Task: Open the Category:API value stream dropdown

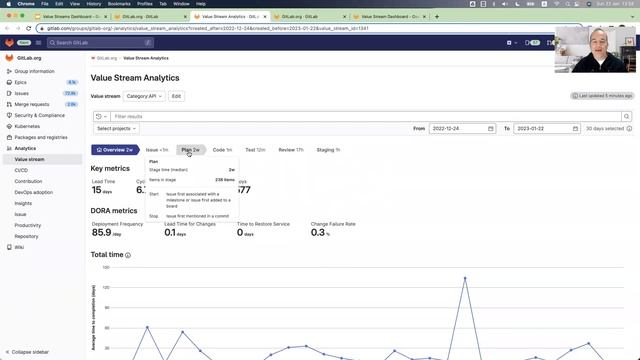Action: [144, 96]
